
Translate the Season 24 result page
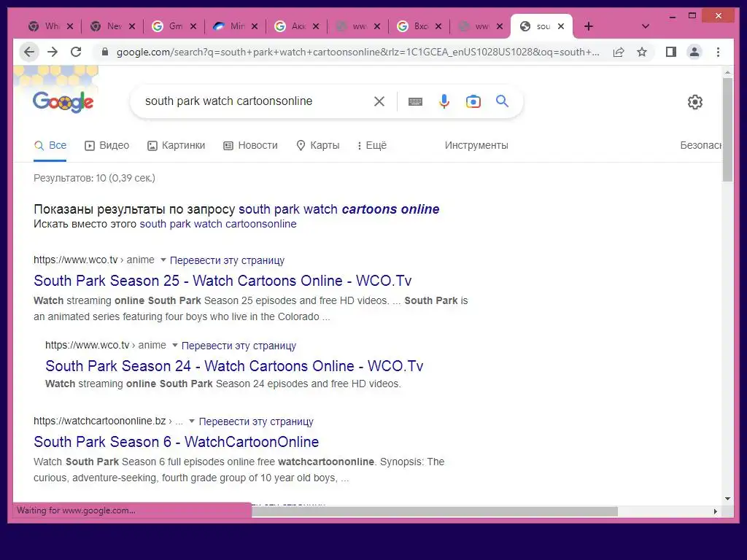pos(239,346)
